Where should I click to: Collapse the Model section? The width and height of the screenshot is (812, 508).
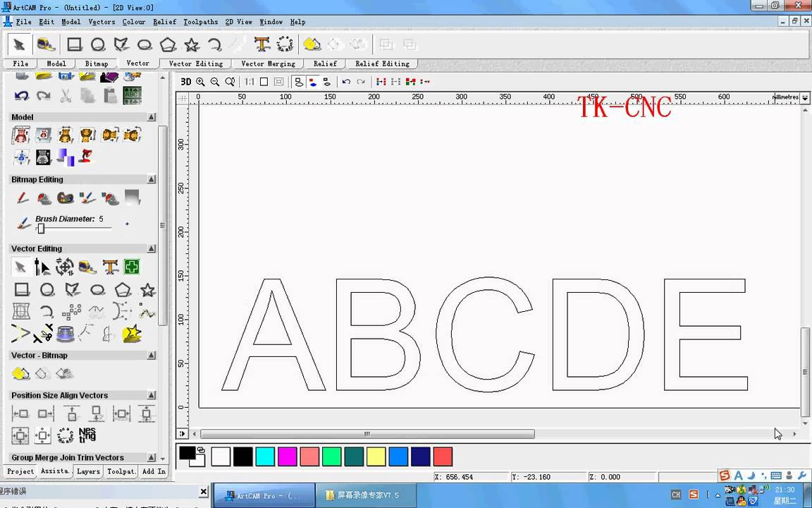[152, 117]
